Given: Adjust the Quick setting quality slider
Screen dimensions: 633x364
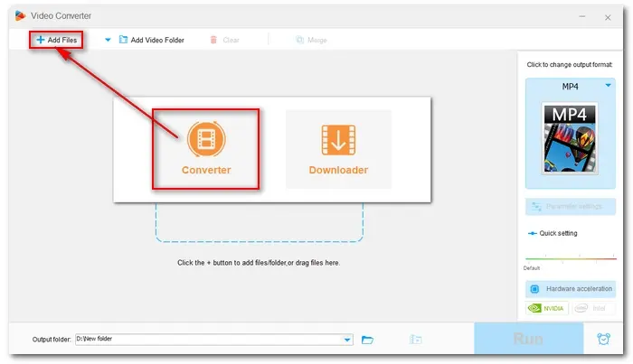Looking at the screenshot, I should [571, 259].
